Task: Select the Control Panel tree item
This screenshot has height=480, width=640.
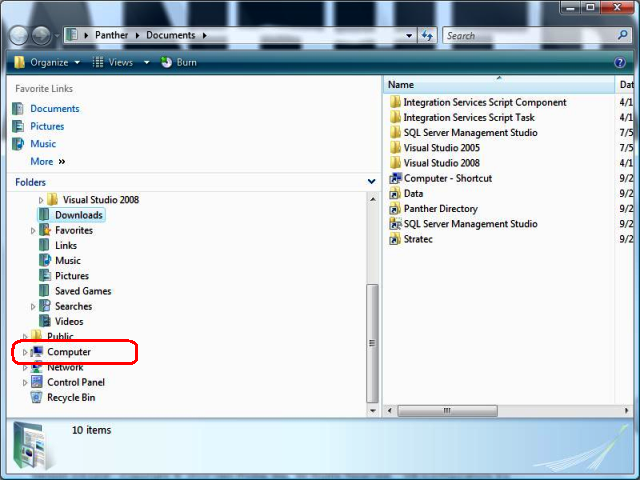Action: [75, 382]
